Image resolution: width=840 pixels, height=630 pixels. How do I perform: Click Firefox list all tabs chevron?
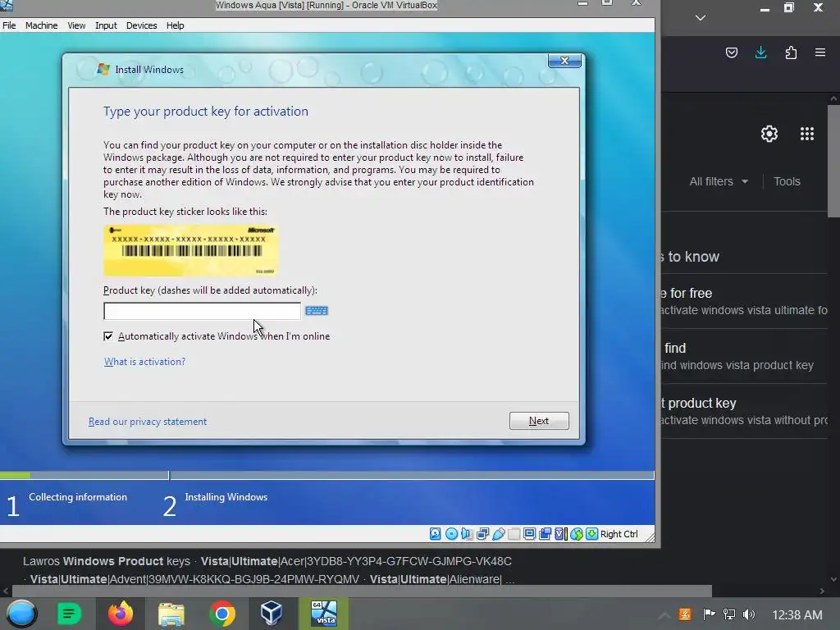click(x=701, y=18)
